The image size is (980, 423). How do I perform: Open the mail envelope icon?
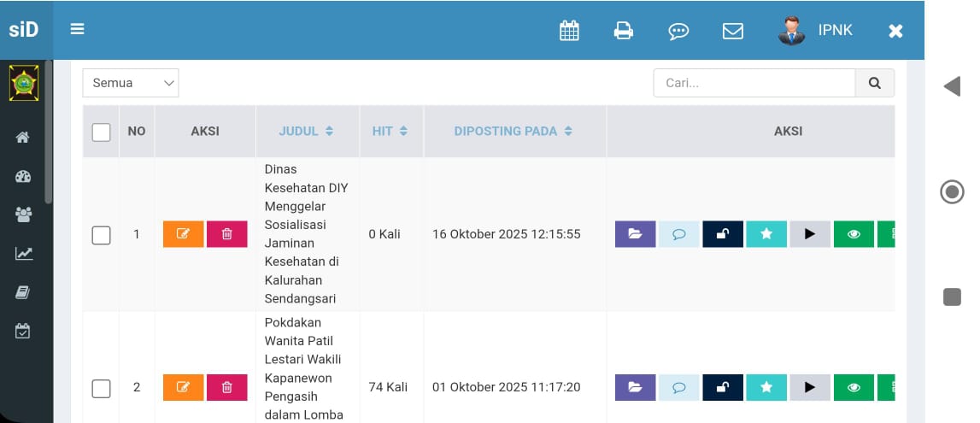pos(733,31)
